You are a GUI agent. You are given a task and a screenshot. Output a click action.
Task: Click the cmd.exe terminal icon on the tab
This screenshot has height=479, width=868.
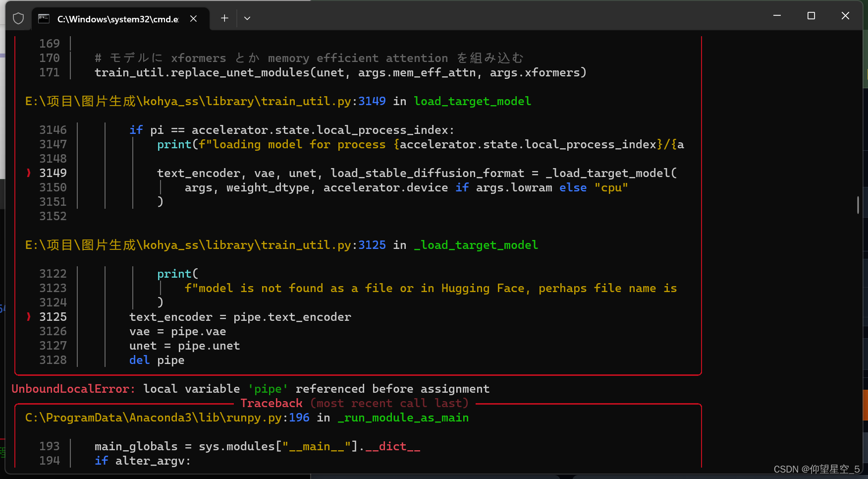coord(44,18)
